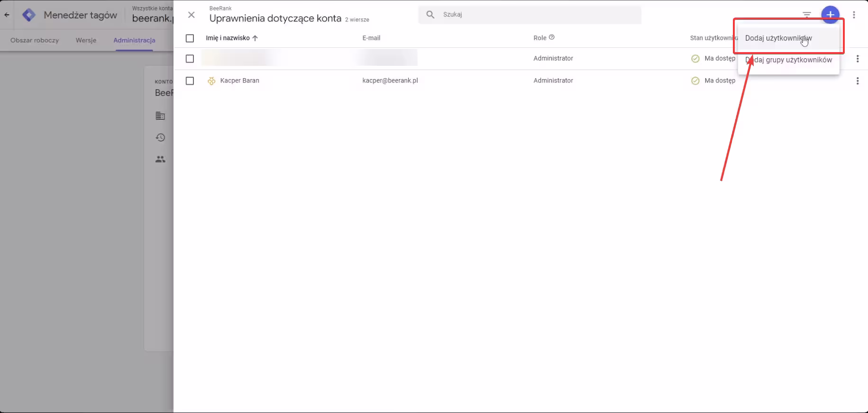Viewport: 868px width, 413px height.
Task: Open the three-dot menu of the first user row
Action: coord(857,59)
